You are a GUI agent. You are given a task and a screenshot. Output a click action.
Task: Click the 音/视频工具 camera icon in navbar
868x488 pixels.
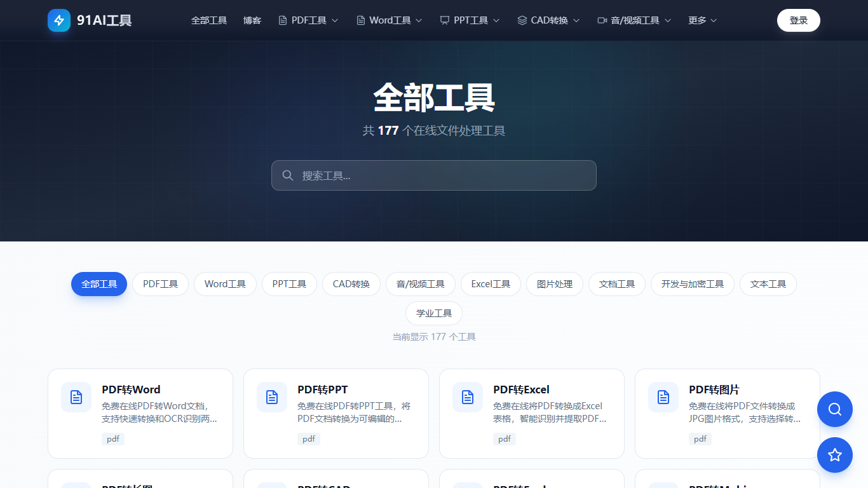602,20
